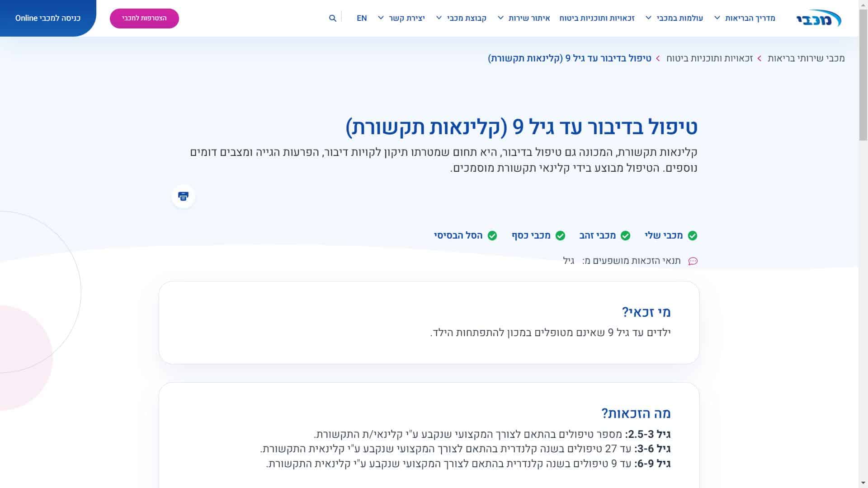Open the יצירת קשר menu
The image size is (868, 488).
407,18
